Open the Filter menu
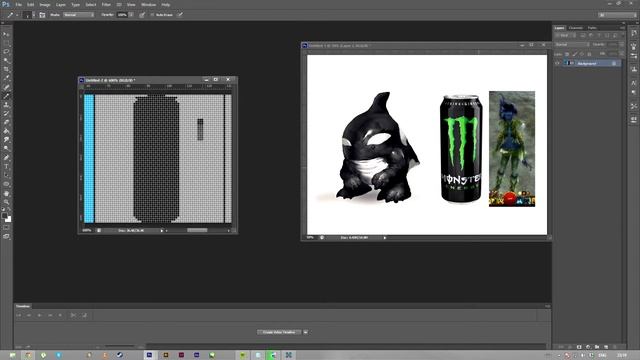The width and height of the screenshot is (640, 360). [x=106, y=4]
